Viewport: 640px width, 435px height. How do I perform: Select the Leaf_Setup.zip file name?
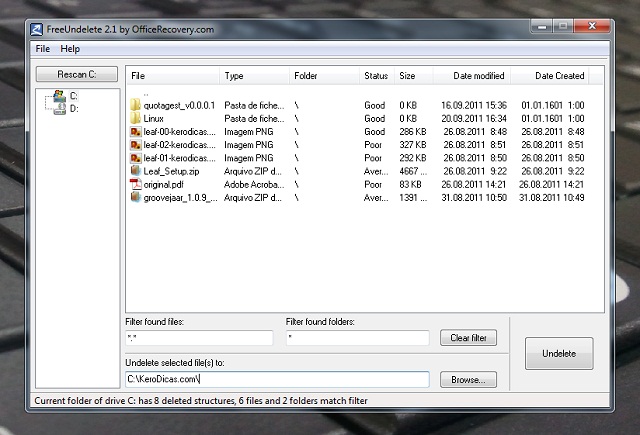point(171,171)
